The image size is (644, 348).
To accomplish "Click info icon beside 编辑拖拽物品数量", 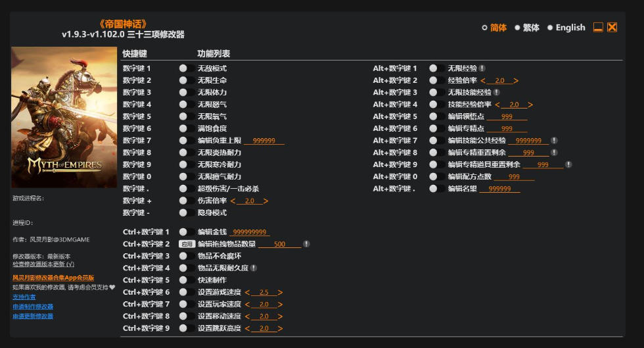I will [306, 244].
